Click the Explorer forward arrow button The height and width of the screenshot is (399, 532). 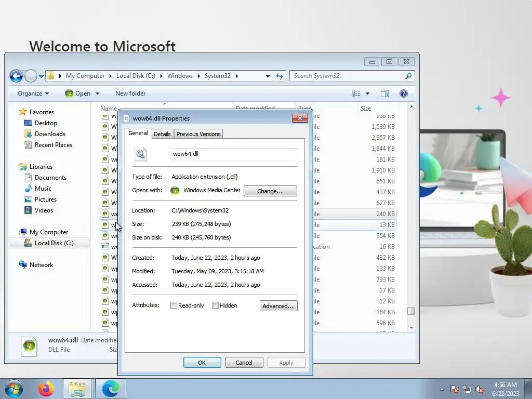(31, 76)
